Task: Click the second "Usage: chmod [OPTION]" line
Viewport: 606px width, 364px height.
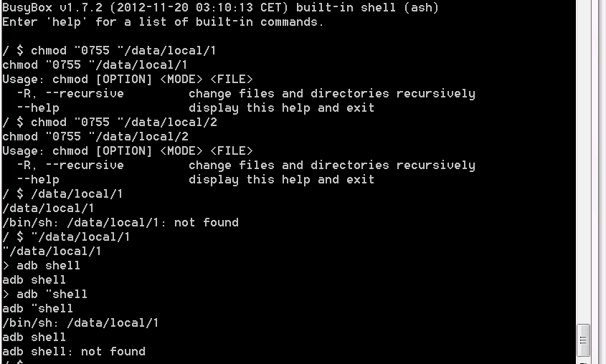Action: (127, 151)
